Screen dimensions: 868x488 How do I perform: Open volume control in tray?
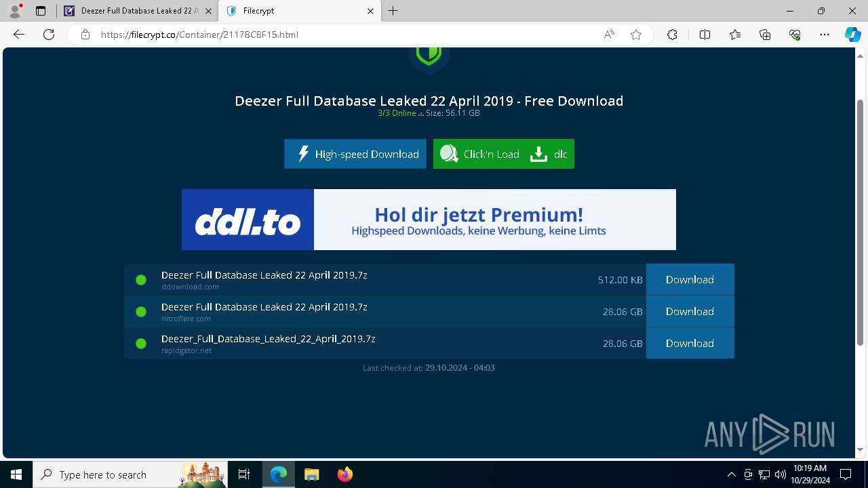click(781, 474)
